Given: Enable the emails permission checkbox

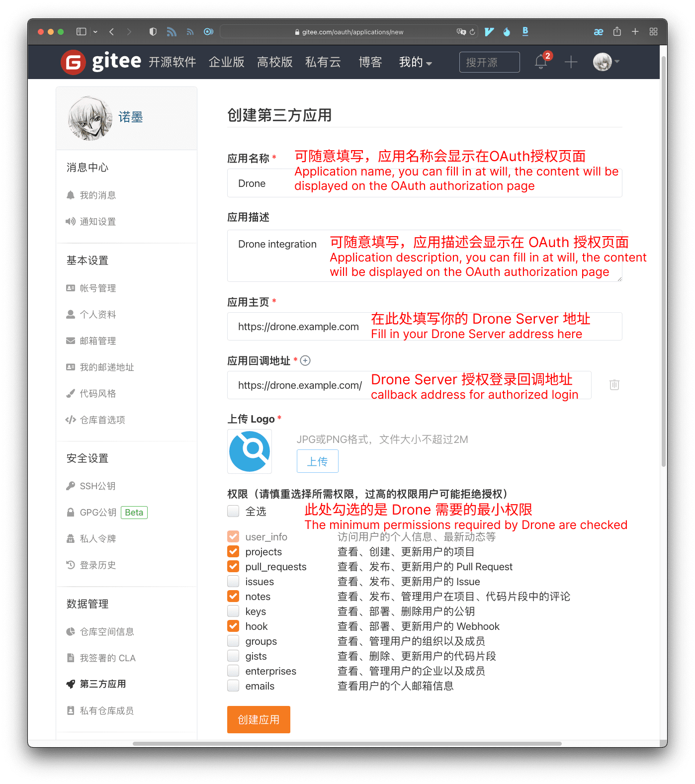Looking at the screenshot, I should tap(233, 686).
